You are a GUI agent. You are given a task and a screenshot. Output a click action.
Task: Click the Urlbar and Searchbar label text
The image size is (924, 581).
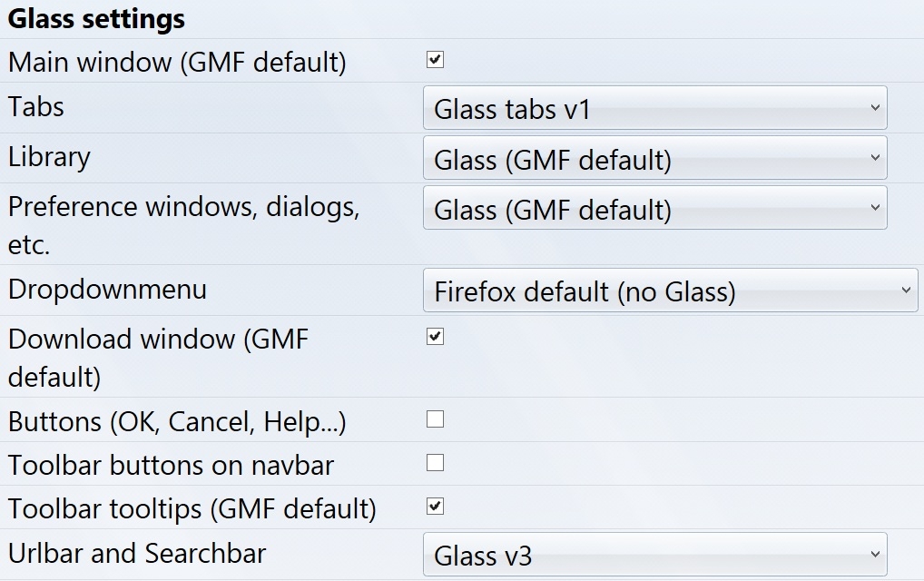136,553
